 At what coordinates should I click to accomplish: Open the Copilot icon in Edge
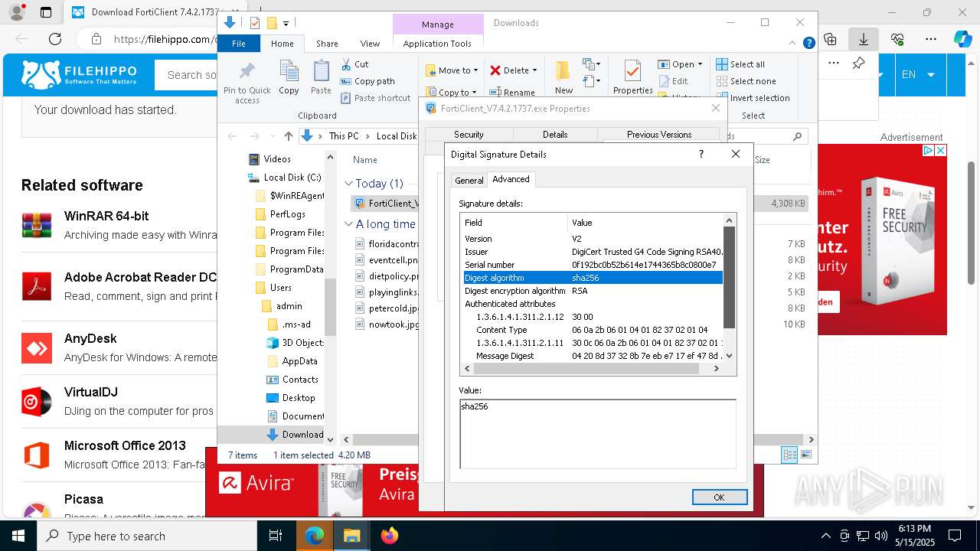[962, 39]
